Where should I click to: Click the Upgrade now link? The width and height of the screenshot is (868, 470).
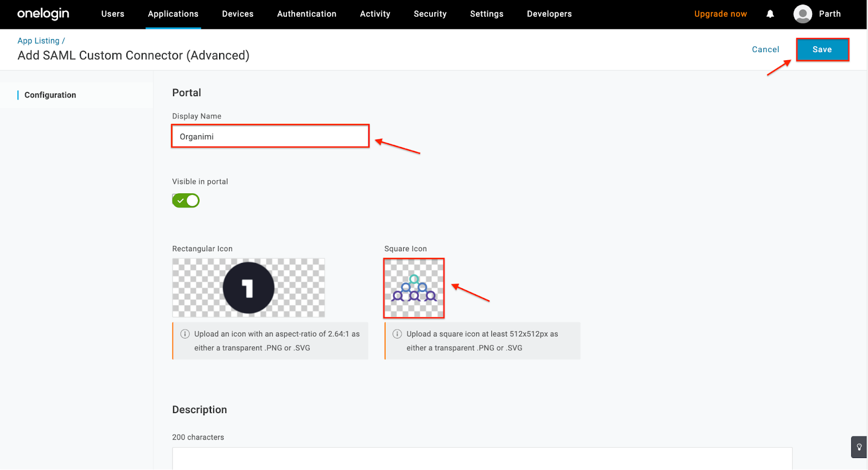click(x=720, y=14)
